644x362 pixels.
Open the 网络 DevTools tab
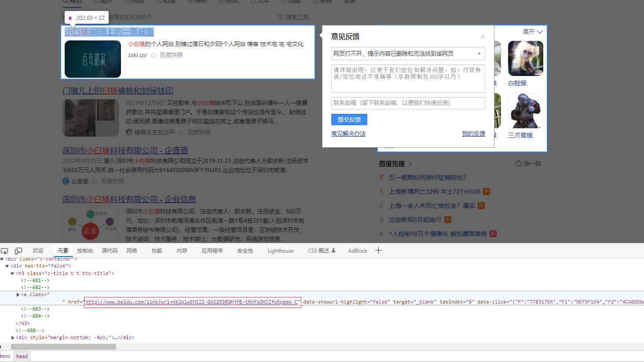pos(132,251)
